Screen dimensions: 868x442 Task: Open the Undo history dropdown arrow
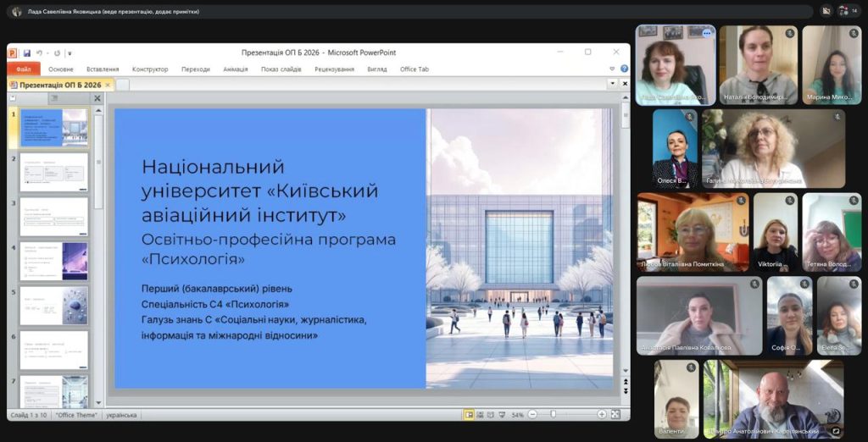(47, 52)
